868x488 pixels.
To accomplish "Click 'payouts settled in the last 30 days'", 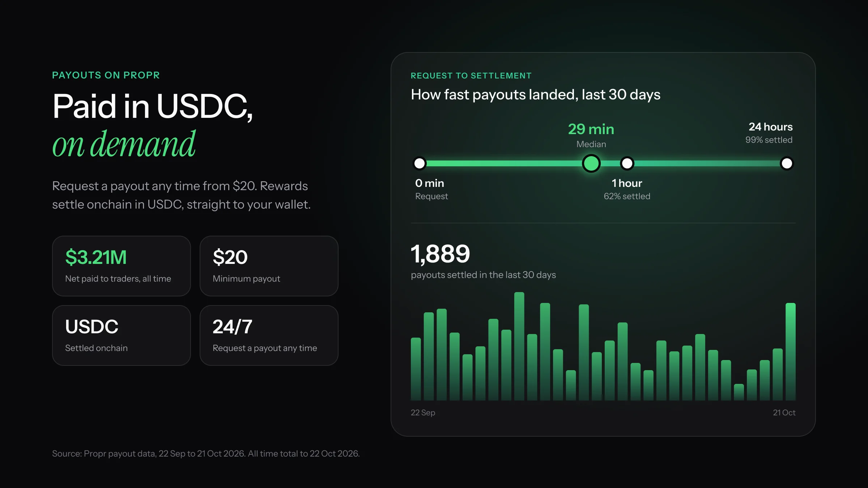I will (x=484, y=275).
